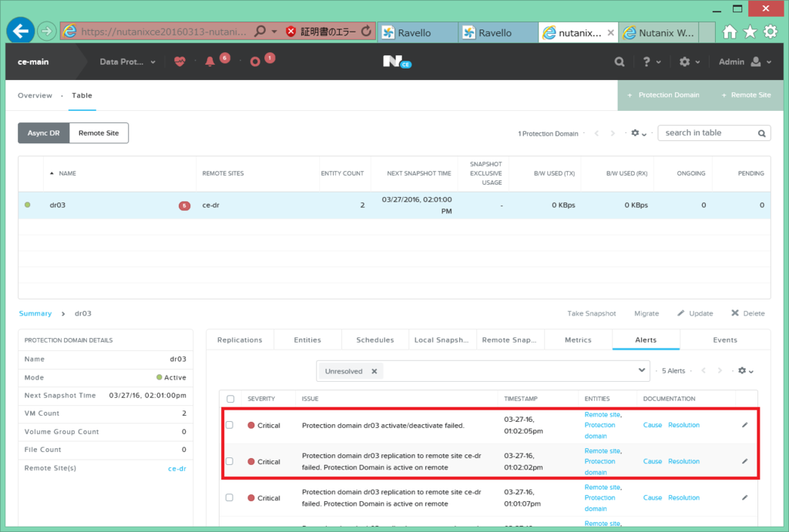Click the ce-main cluster name

33,62
